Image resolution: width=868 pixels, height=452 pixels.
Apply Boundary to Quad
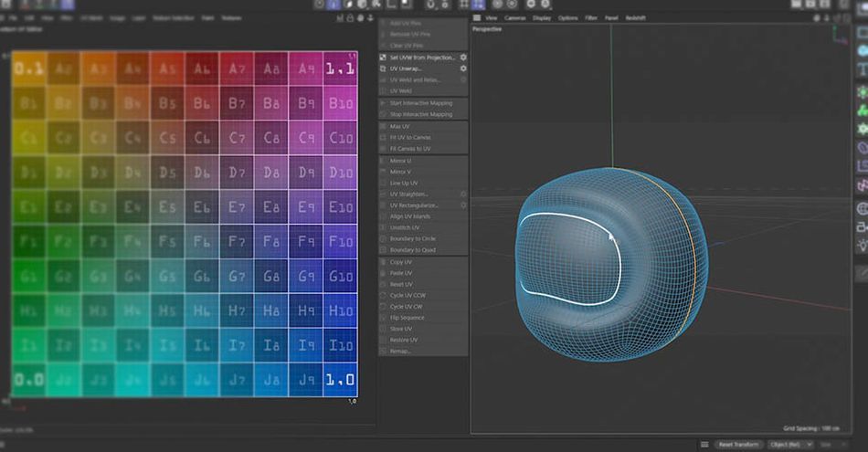click(x=423, y=249)
